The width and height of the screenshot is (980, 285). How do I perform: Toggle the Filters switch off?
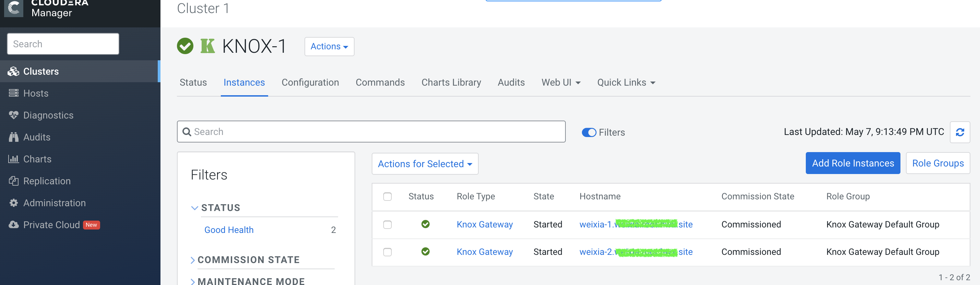[x=588, y=132]
